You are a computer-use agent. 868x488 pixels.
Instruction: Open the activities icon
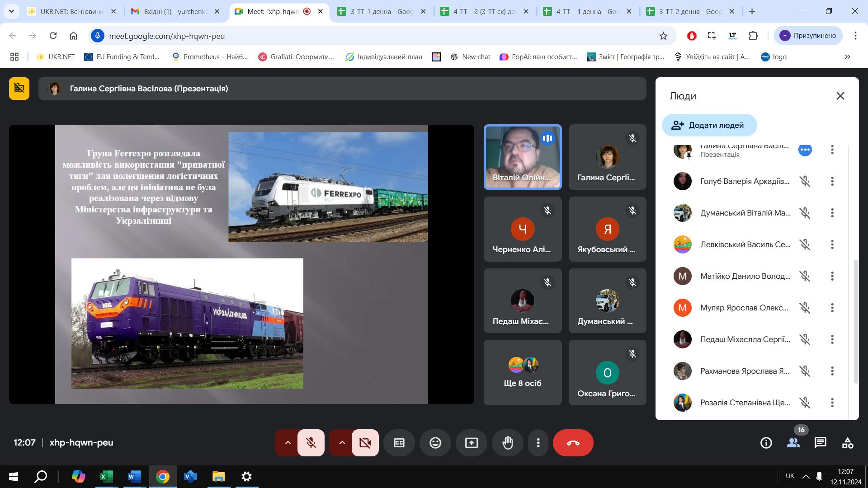pyautogui.click(x=848, y=443)
